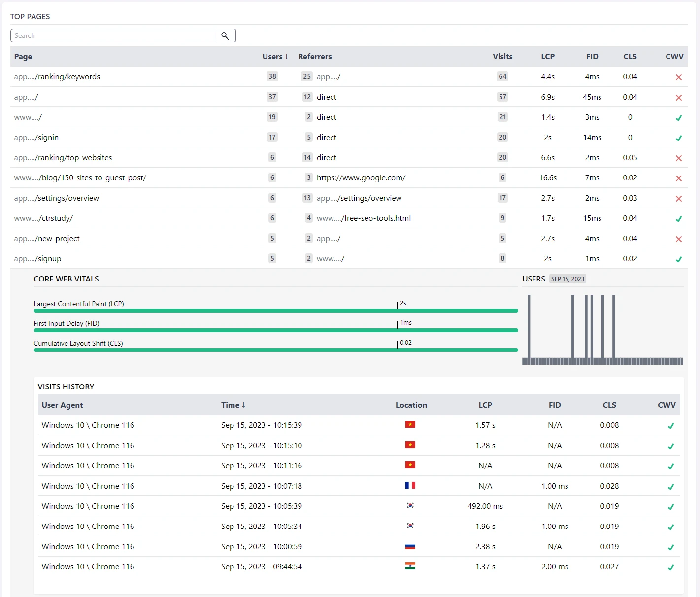Select visit at Sep 15, 2023 - 10:05:34
Viewport: 700px width, 597px height.
tap(359, 527)
